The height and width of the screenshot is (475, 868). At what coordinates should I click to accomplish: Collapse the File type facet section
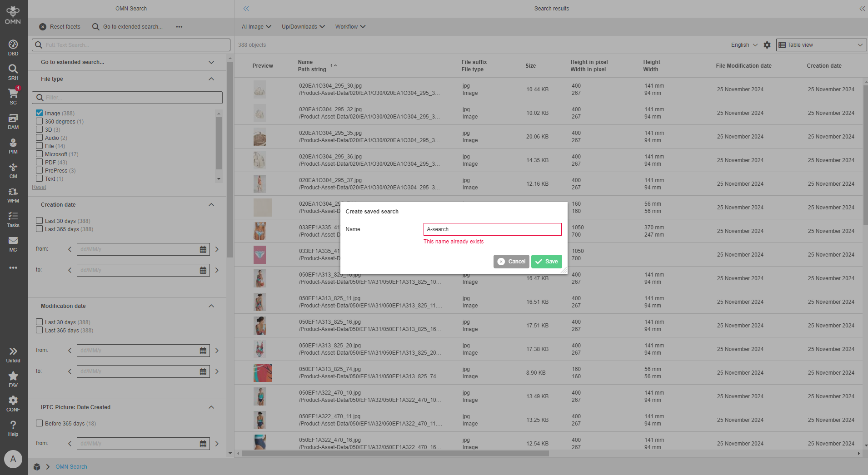211,79
